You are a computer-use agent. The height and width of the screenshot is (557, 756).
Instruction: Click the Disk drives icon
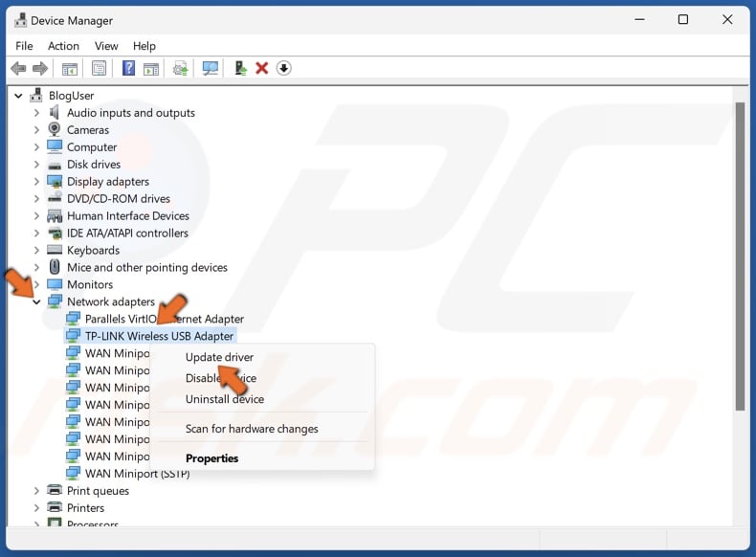(x=55, y=165)
